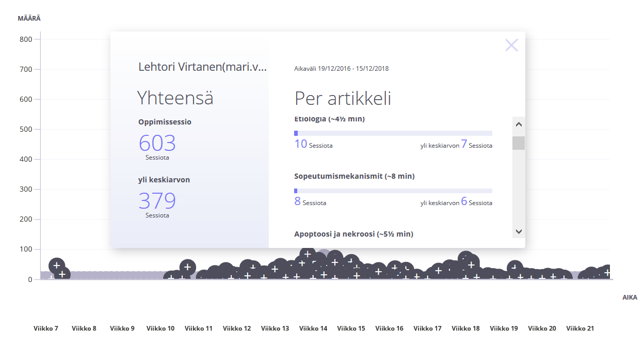
Task: Click the Viikko 14 axis label
Action: tap(313, 329)
